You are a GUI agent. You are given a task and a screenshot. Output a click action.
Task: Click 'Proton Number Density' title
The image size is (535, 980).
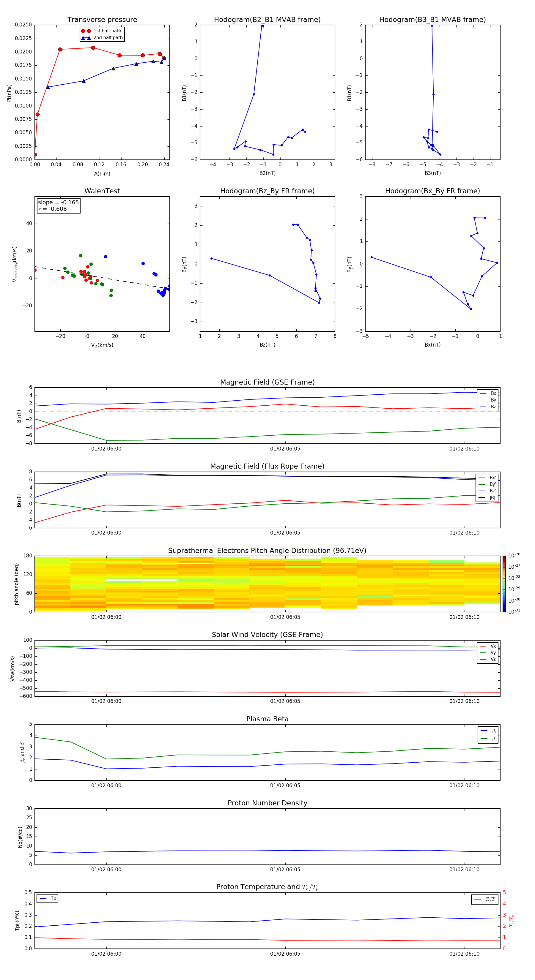click(x=267, y=803)
